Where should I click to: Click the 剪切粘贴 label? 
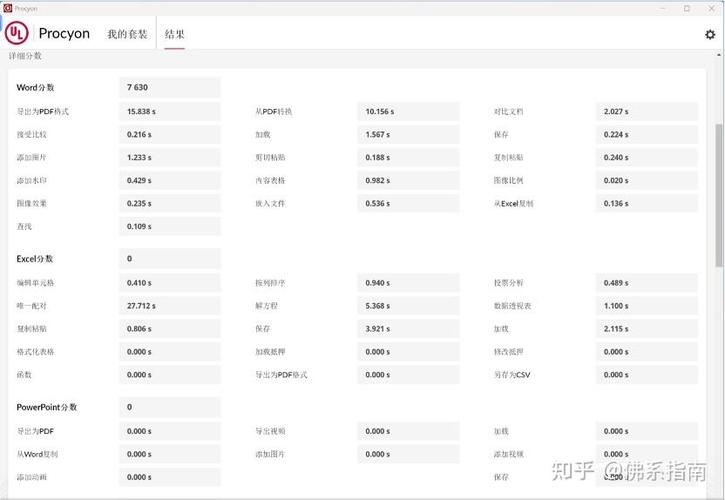click(x=270, y=158)
